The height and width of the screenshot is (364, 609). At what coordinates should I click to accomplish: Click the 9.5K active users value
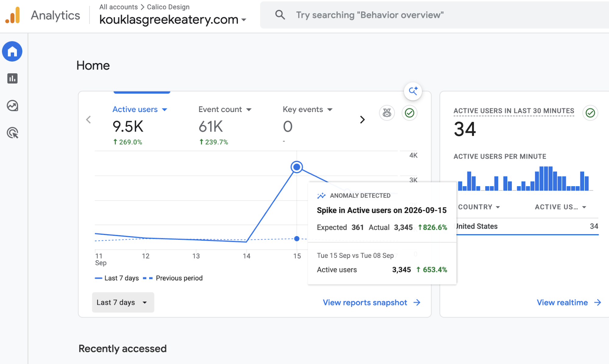[128, 126]
